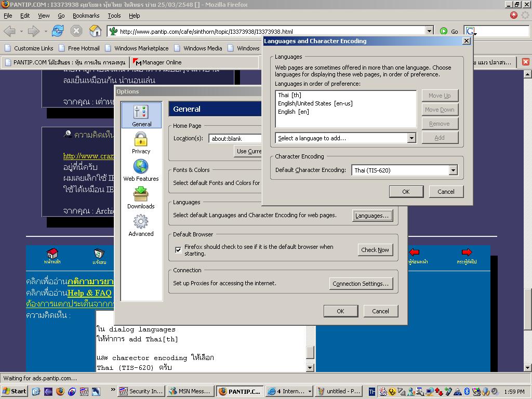The height and width of the screenshot is (399, 532).
Task: Click the red house icon on the Pantip page
Action: pyautogui.click(x=52, y=253)
